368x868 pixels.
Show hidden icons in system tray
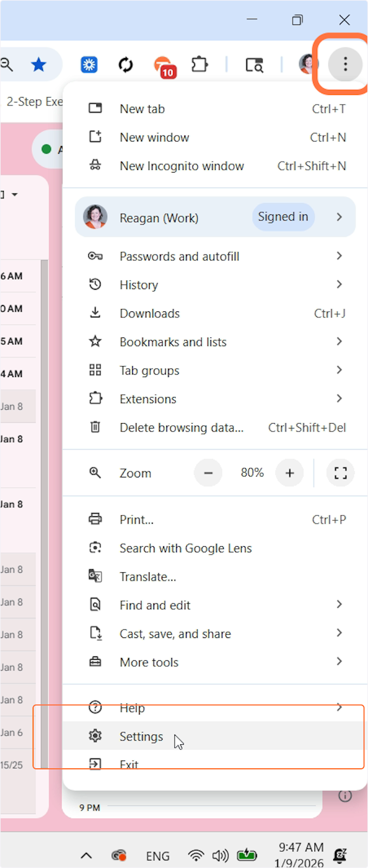[x=86, y=856]
